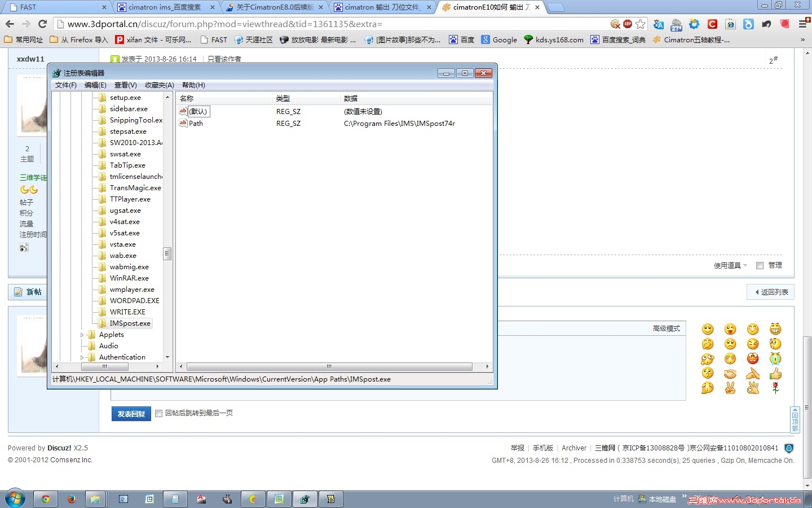Insert the thumbs up emoticon
Screen dimensions: 812x508
coord(775,373)
